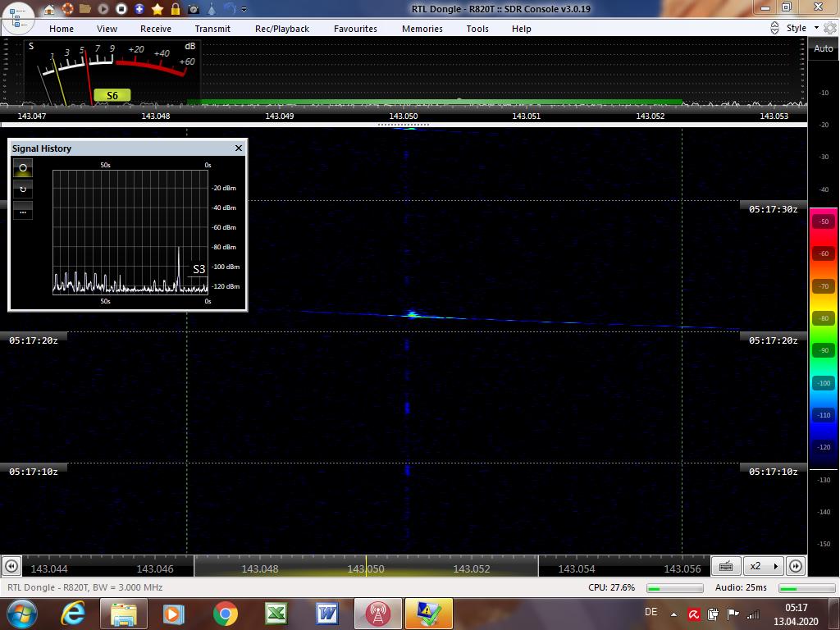840x630 pixels.
Task: Click Signal History reset refresh button
Action: [x=23, y=189]
